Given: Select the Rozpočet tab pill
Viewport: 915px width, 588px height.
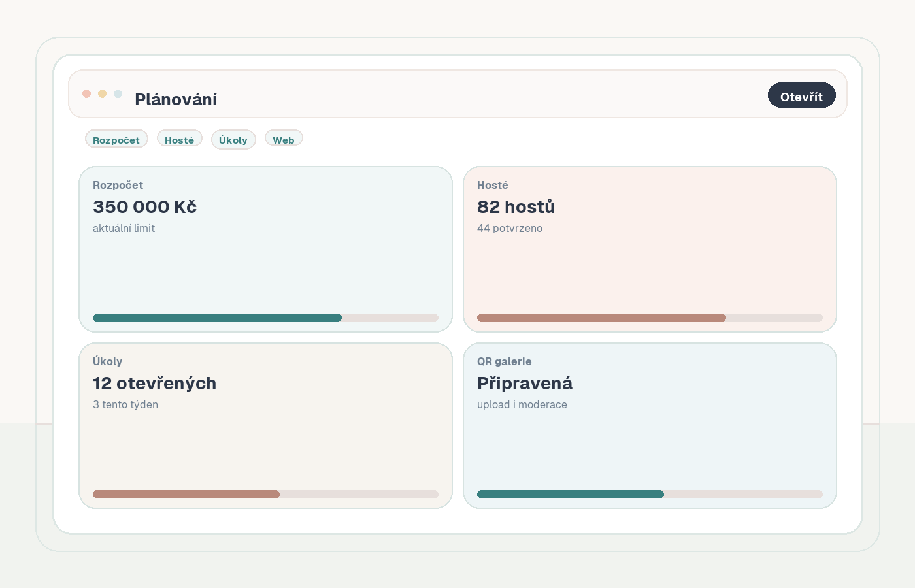Looking at the screenshot, I should tap(116, 139).
